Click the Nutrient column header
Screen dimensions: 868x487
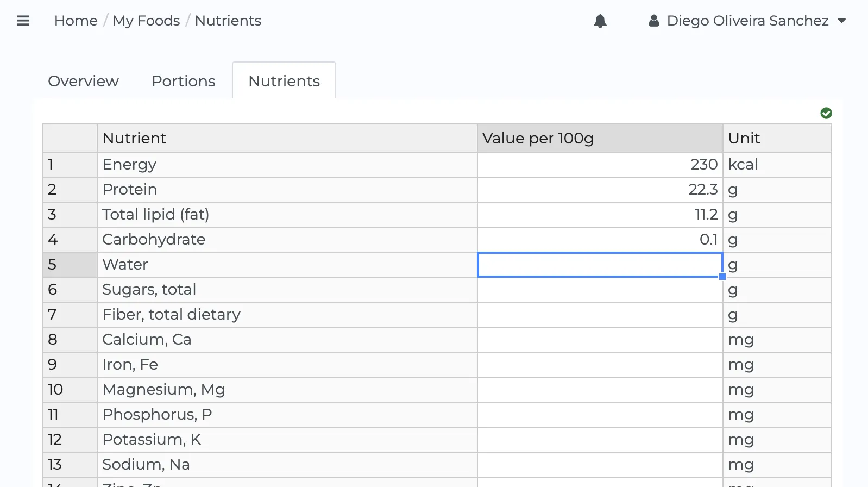click(x=287, y=138)
